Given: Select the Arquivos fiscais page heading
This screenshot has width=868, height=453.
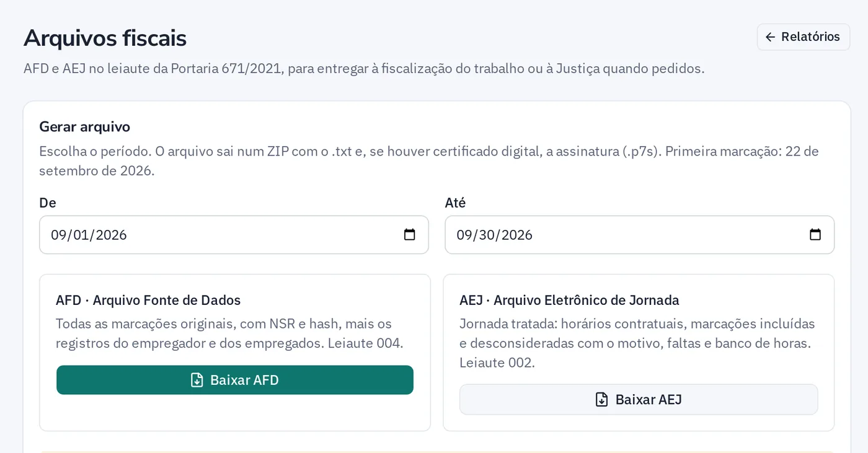Looking at the screenshot, I should pyautogui.click(x=105, y=38).
